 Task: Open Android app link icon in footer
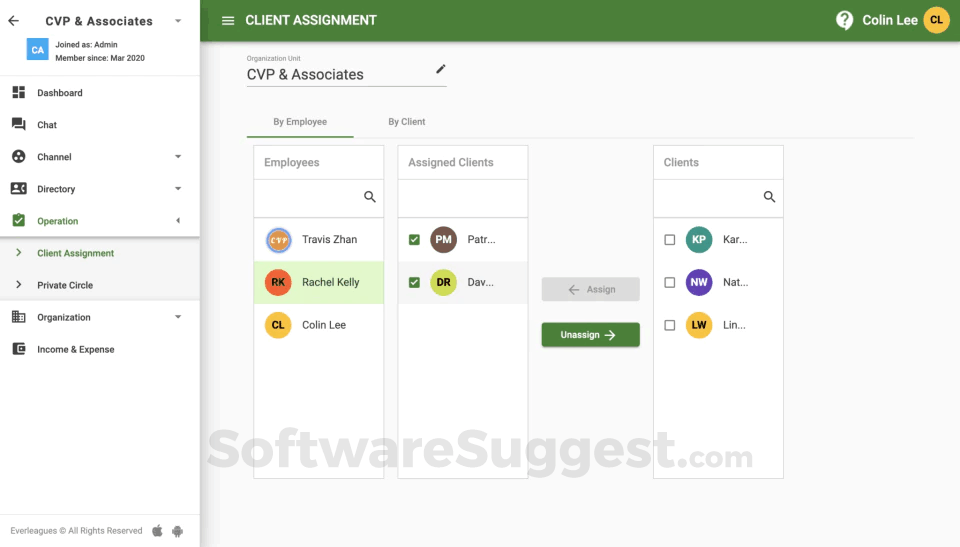click(x=178, y=531)
